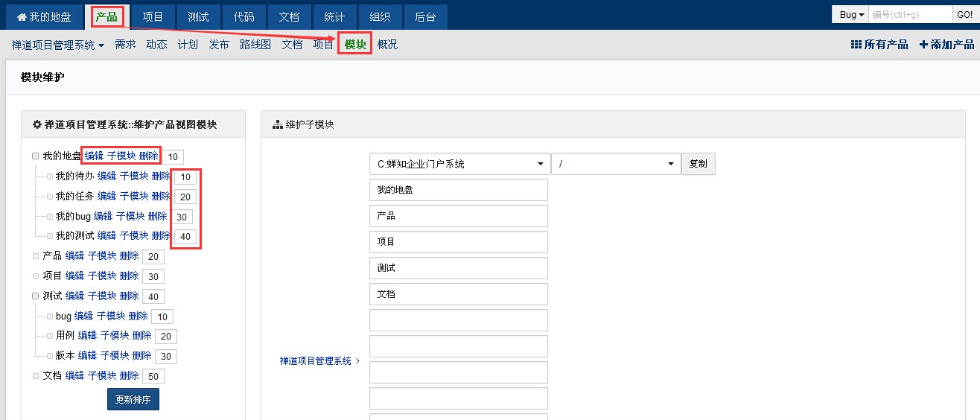Click 子模块 for 我的地盘 module
The height and width of the screenshot is (420, 980).
click(x=121, y=156)
